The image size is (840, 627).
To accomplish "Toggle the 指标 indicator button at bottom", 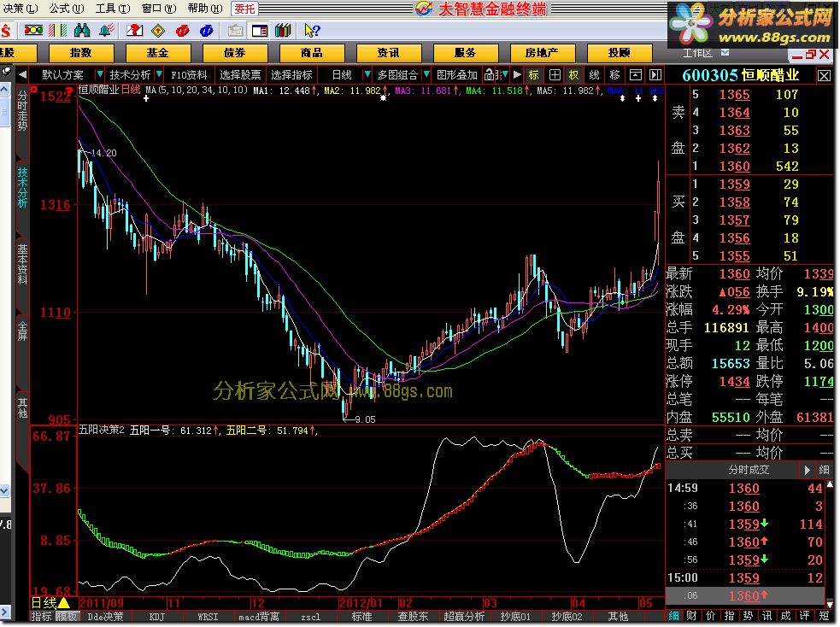I will (41, 616).
